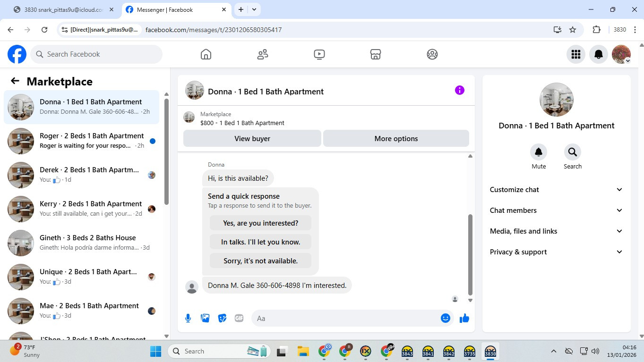
Task: Click the Windows taskbar Search box
Action: (x=219, y=351)
